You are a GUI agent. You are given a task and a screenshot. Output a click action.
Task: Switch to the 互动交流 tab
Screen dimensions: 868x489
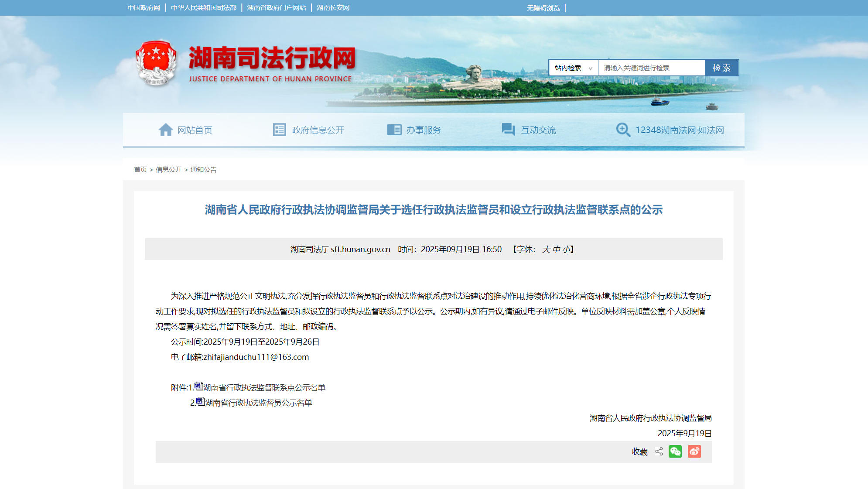(539, 130)
